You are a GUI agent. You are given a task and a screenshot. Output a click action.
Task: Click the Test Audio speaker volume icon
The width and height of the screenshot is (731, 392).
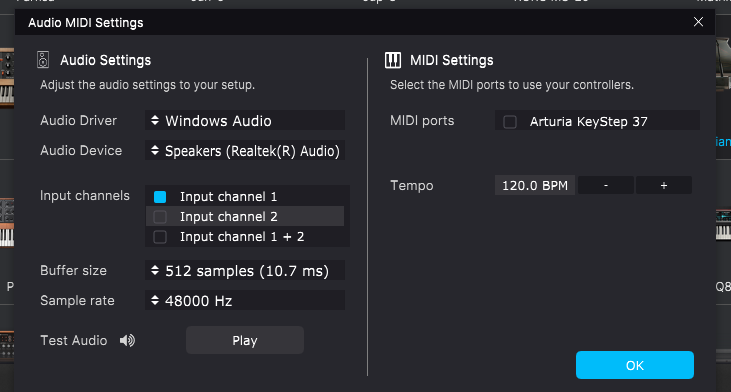(x=127, y=340)
